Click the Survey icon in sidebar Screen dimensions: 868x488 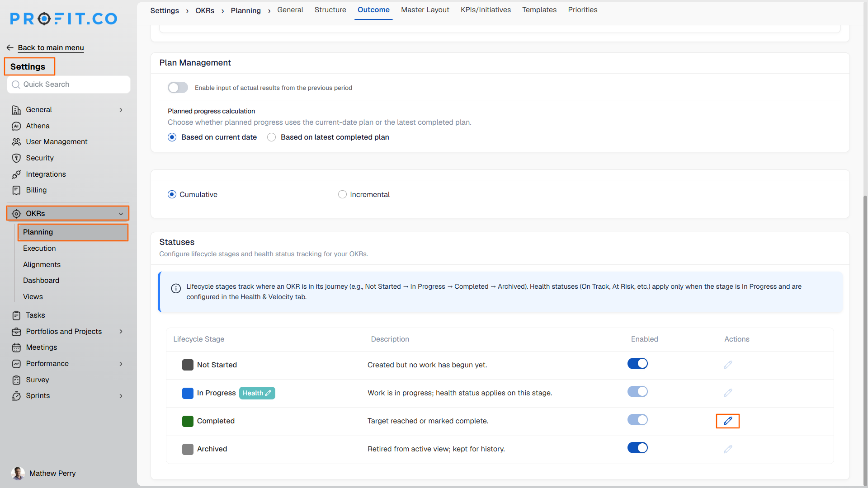coord(16,380)
